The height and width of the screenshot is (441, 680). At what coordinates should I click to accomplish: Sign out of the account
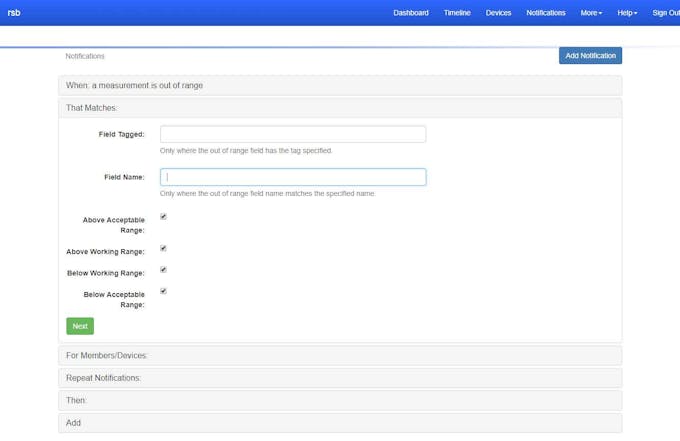pyautogui.click(x=666, y=13)
